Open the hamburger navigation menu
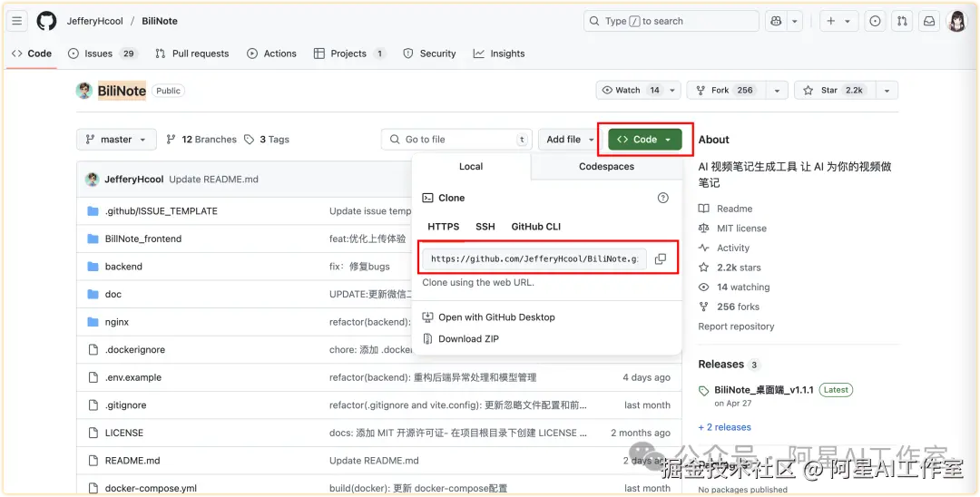Viewport: 980px width, 497px height. pyautogui.click(x=17, y=21)
